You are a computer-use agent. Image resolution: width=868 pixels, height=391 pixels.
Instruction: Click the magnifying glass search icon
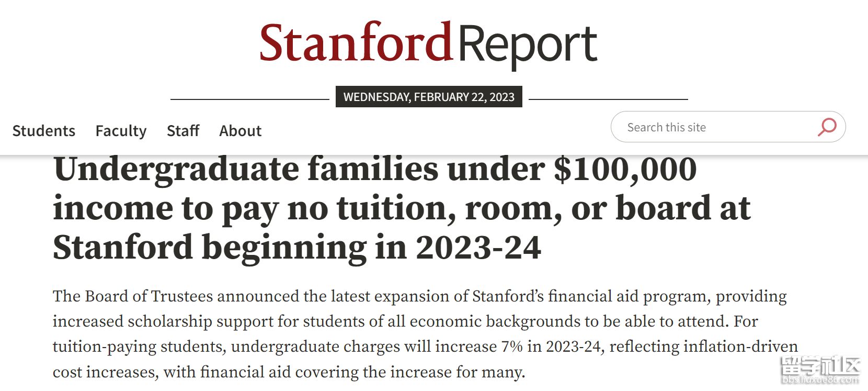click(x=827, y=127)
